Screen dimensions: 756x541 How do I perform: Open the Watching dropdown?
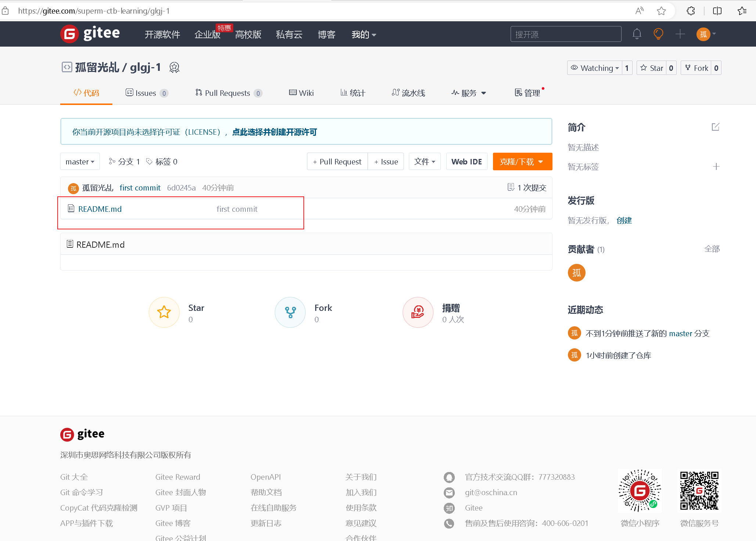tap(594, 68)
